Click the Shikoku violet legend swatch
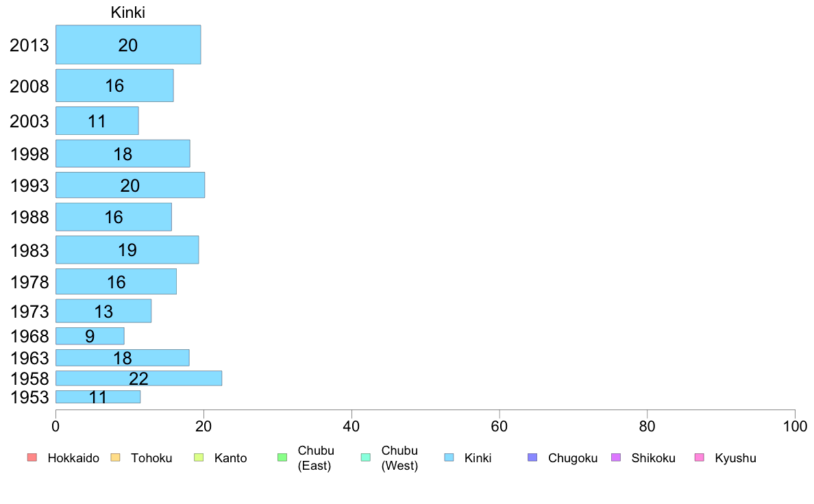Screen dimensions: 814x504 click(x=616, y=457)
